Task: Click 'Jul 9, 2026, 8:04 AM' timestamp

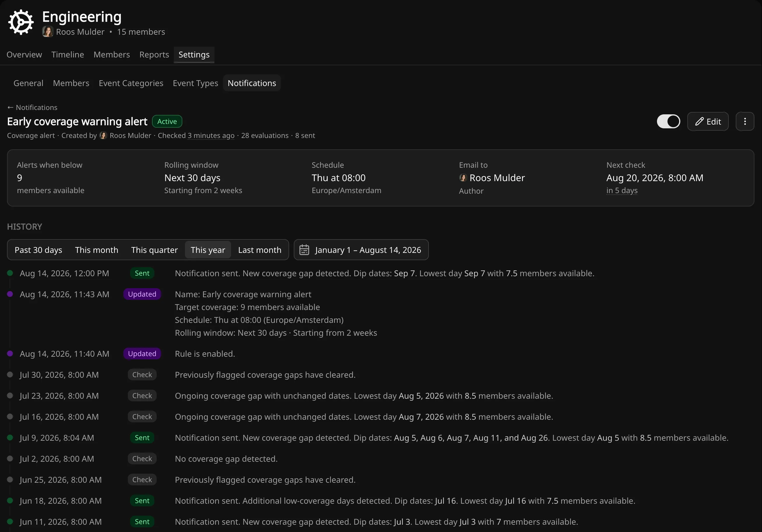Action: (x=57, y=438)
